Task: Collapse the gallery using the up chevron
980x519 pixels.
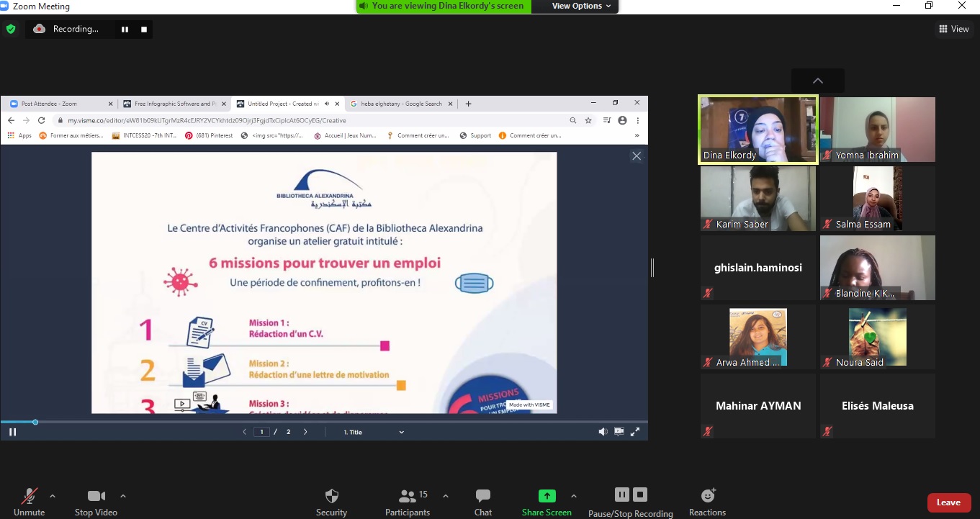Action: point(817,81)
